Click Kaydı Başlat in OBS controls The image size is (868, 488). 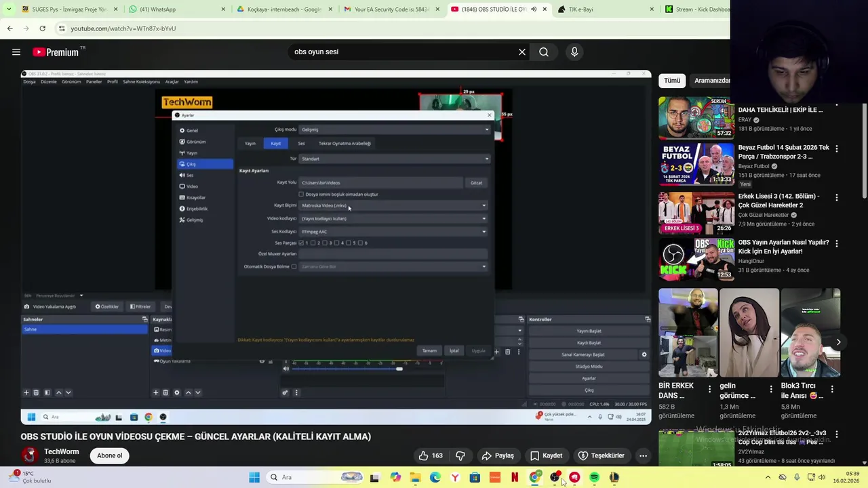click(589, 343)
